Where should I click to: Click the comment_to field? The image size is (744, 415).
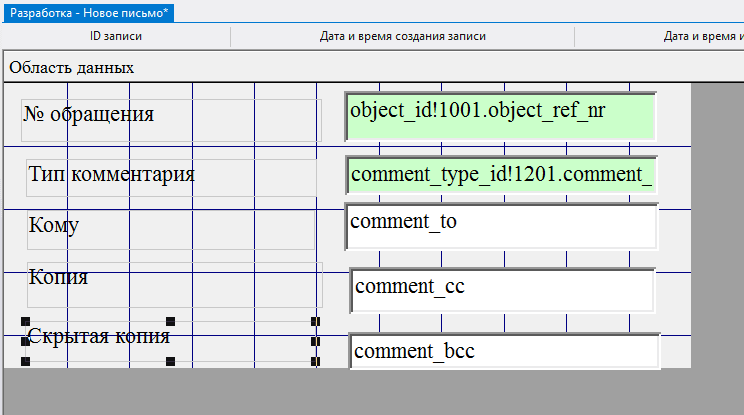pos(501,226)
